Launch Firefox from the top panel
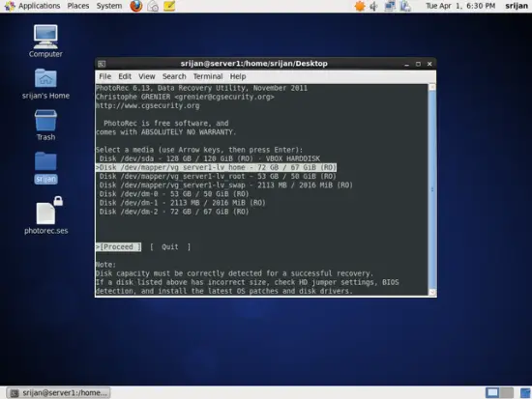 point(136,6)
